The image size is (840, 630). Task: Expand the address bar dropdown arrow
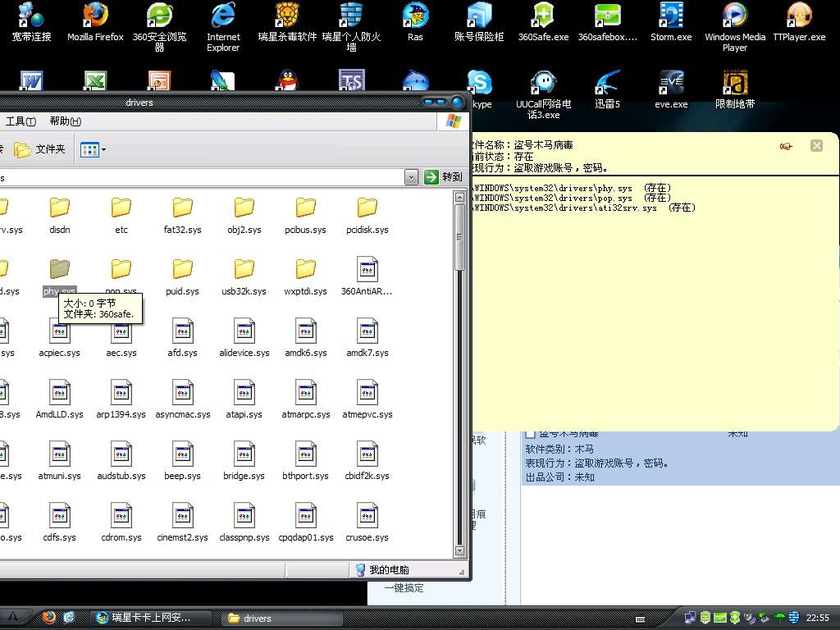411,177
